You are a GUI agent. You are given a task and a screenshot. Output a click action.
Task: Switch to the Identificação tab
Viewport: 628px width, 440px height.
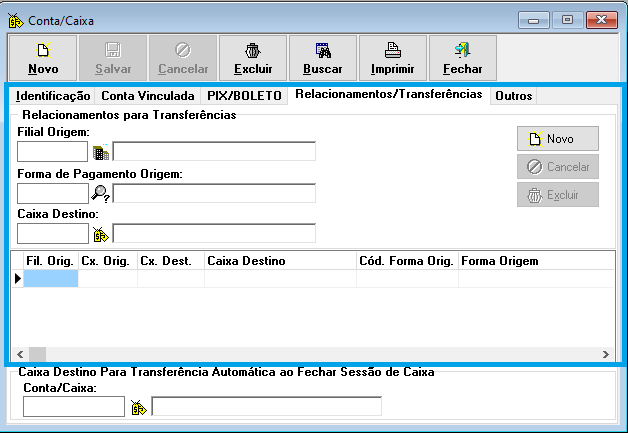(x=53, y=96)
